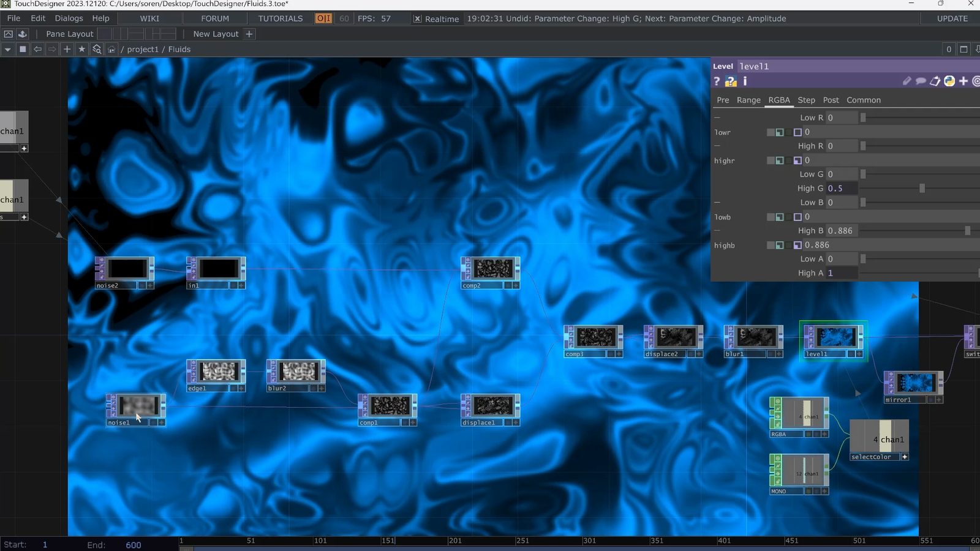Screen dimensions: 980x551
Task: Collapse the Low B parameter expander
Action: pos(717,202)
